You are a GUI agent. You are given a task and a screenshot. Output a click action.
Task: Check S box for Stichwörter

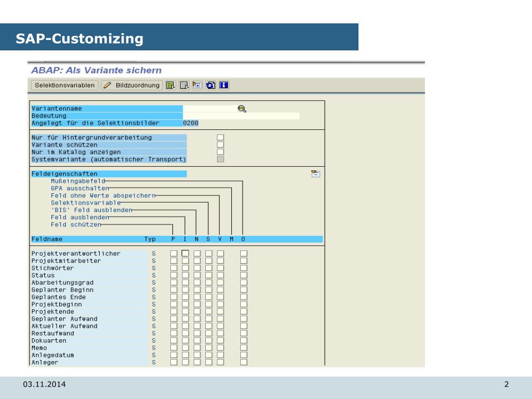pyautogui.click(x=209, y=268)
